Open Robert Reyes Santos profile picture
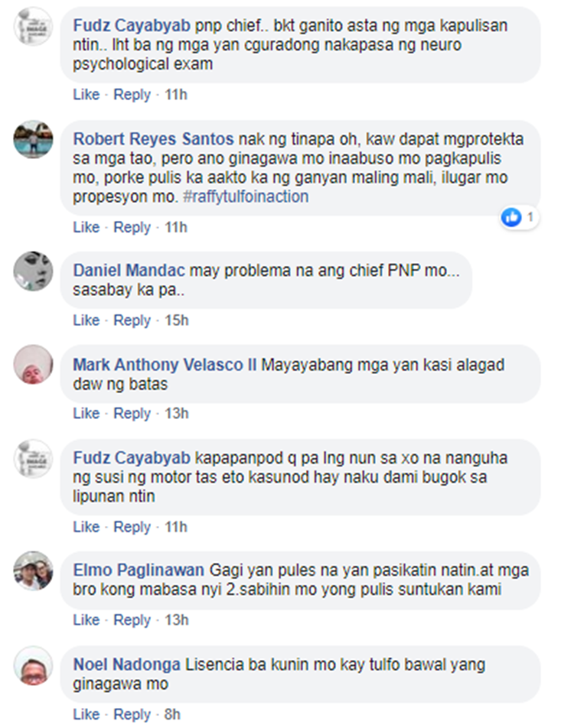 pos(33,139)
